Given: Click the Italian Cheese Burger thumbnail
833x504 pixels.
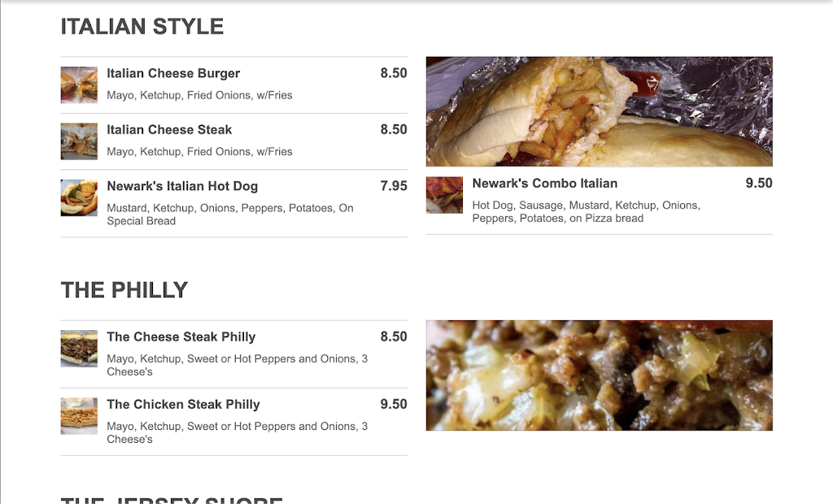Looking at the screenshot, I should pyautogui.click(x=79, y=85).
